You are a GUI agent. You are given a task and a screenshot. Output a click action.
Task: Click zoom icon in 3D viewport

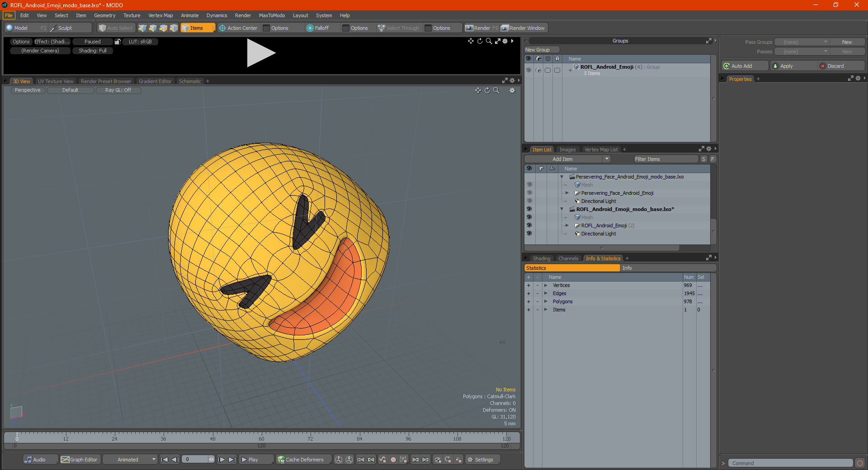click(496, 90)
